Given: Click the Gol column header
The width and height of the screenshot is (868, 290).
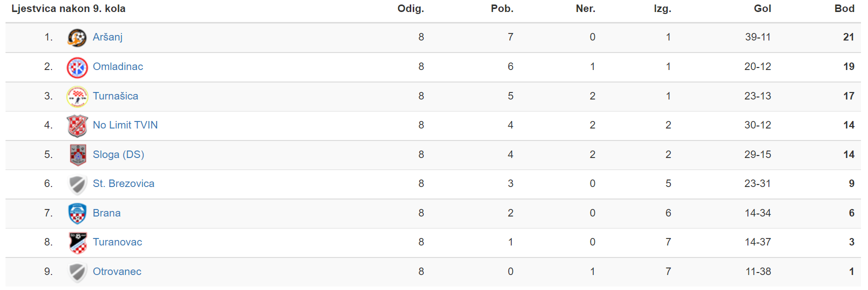Looking at the screenshot, I should click(762, 8).
